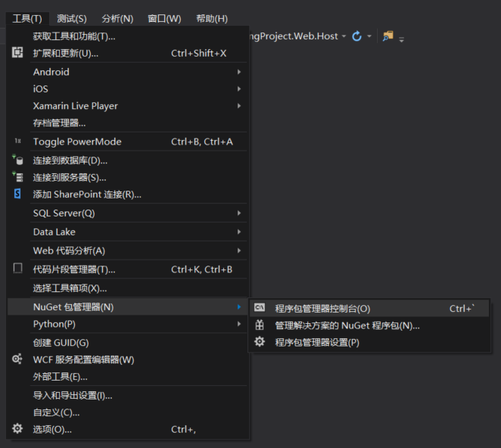Select 获取工具和功能(T)... menu entry
The height and width of the screenshot is (448, 501).
(127, 36)
